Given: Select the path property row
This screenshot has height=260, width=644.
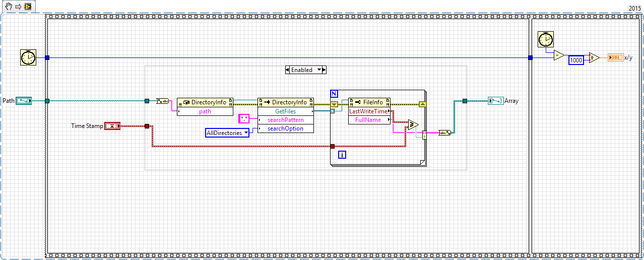Looking at the screenshot, I should [x=205, y=111].
